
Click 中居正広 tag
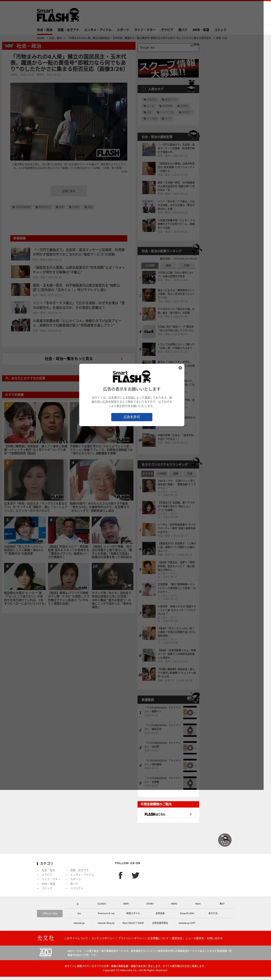pos(150,100)
